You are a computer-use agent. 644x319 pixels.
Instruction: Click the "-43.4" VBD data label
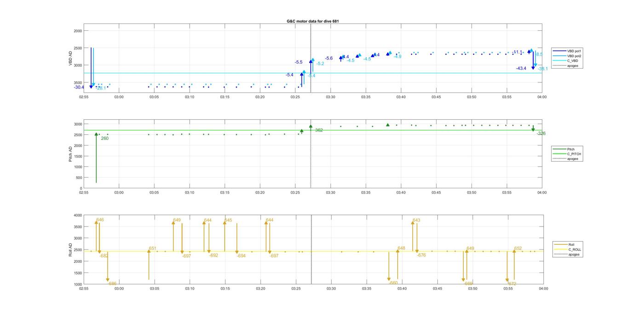521,69
